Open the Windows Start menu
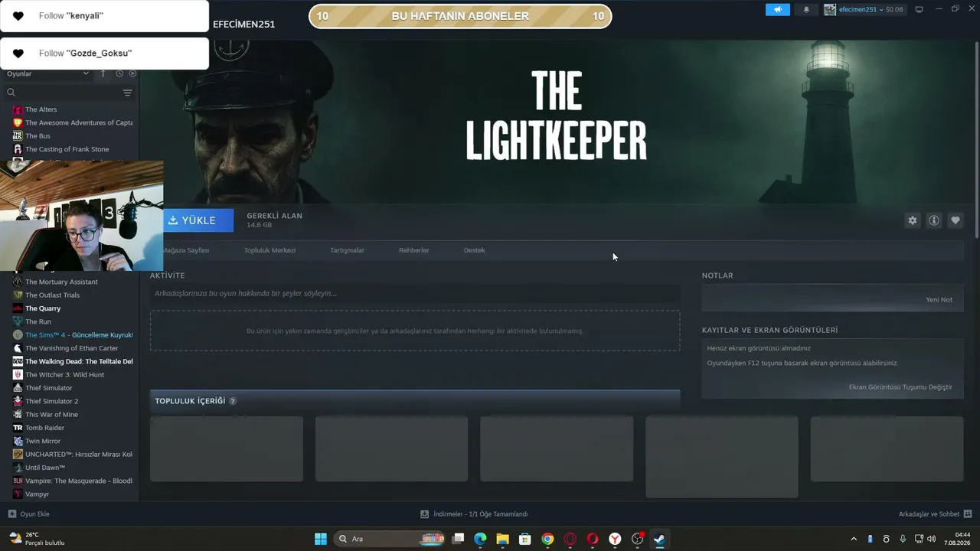Screen dimensions: 980x551 click(321, 539)
